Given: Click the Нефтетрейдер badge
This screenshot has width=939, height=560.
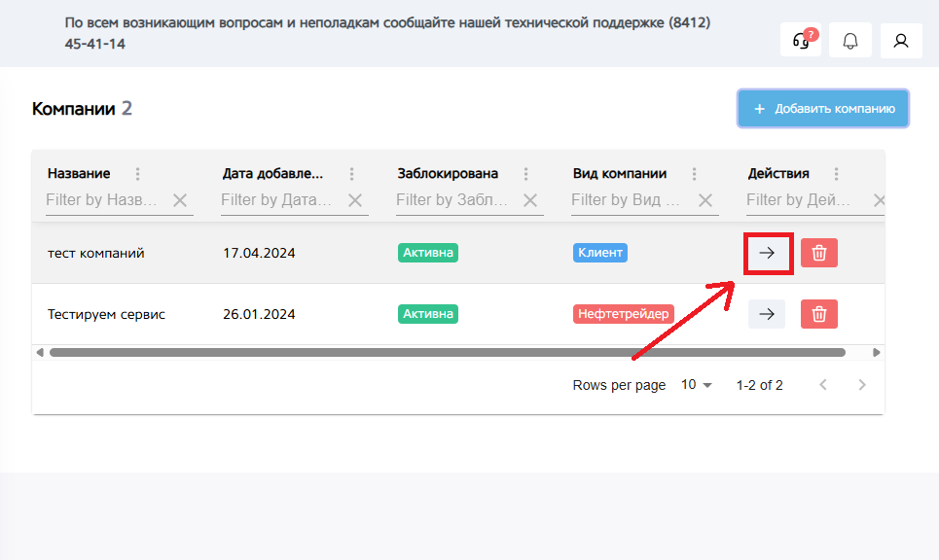Looking at the screenshot, I should pyautogui.click(x=624, y=313).
